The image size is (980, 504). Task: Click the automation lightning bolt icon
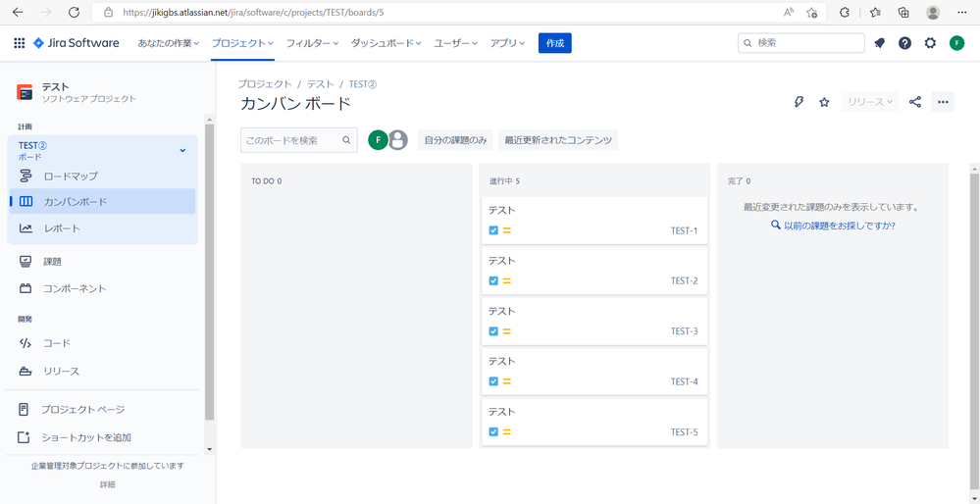tap(799, 102)
